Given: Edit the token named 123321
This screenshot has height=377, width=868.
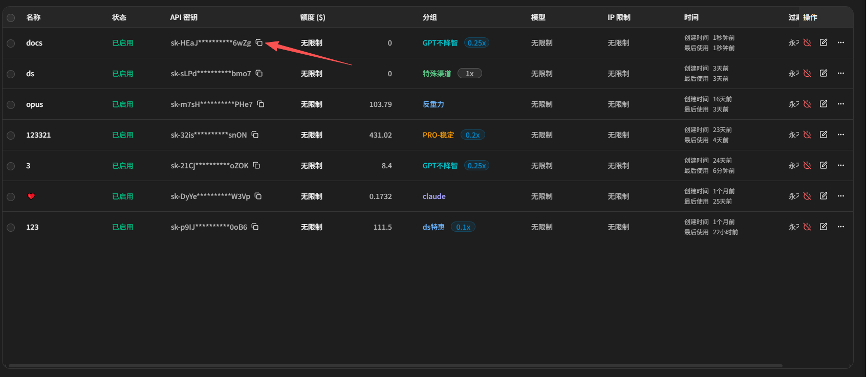Looking at the screenshot, I should coord(823,135).
